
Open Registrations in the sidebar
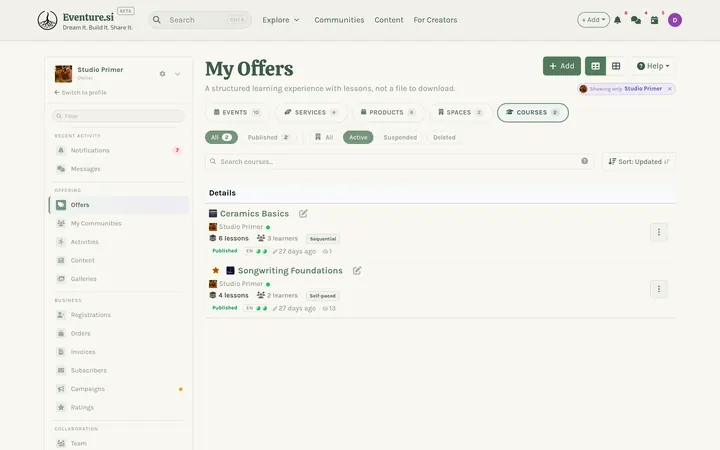tap(119, 315)
